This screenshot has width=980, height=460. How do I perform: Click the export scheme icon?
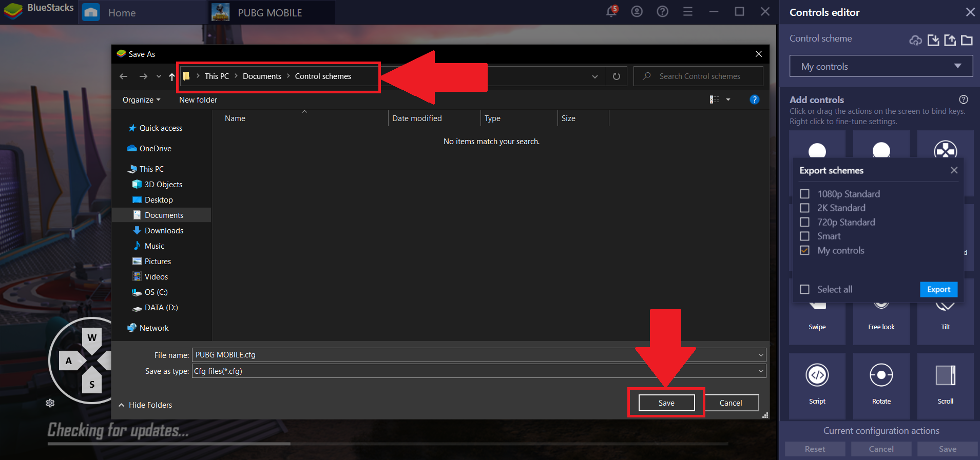[950, 40]
